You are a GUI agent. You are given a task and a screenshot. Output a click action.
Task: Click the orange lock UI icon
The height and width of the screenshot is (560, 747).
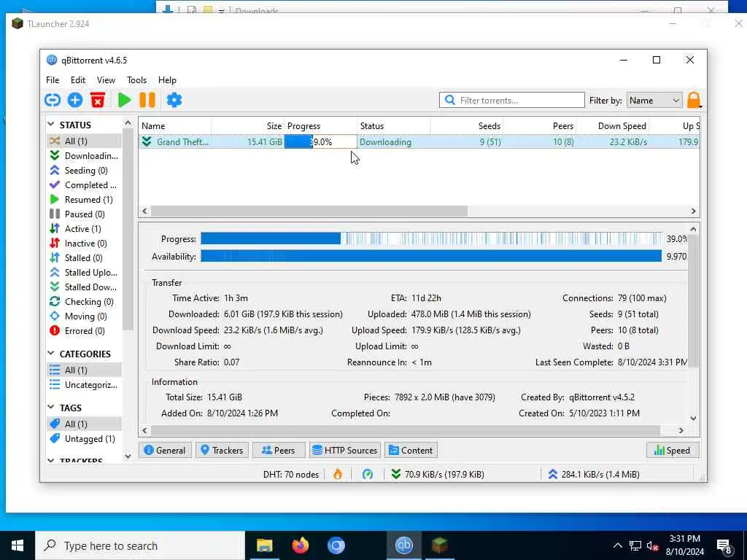[694, 101]
